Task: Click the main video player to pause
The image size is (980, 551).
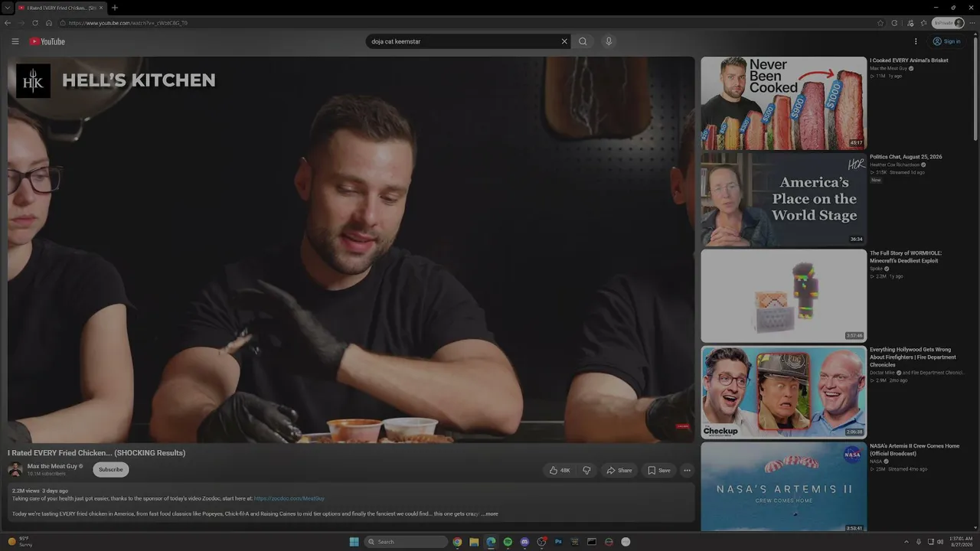Action: click(351, 249)
